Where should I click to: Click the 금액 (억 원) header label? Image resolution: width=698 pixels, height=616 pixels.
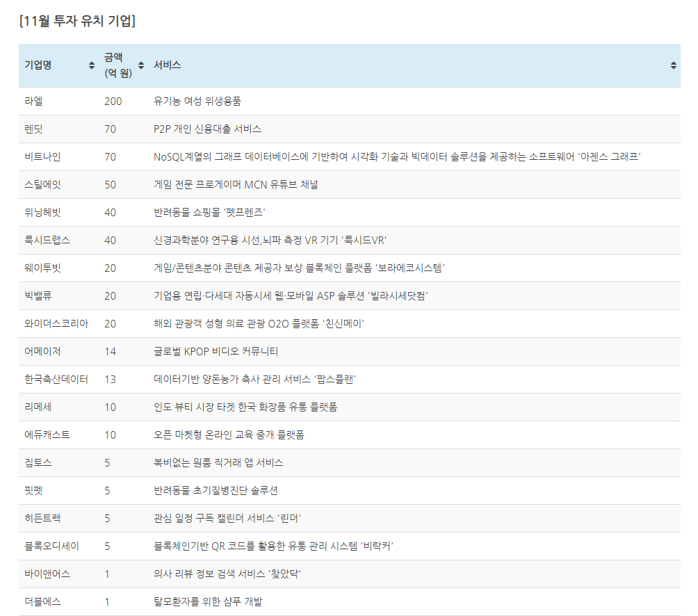[117, 65]
